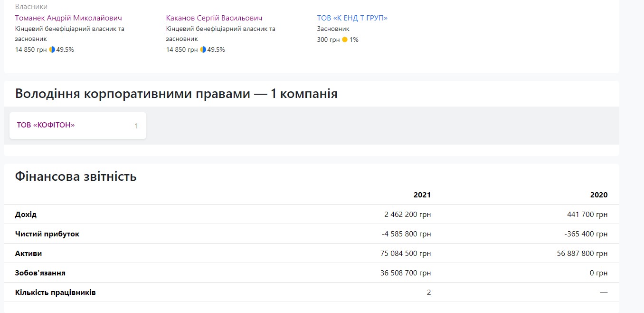The image size is (644, 313).
Task: Select the 2021 column header
Action: click(422, 195)
